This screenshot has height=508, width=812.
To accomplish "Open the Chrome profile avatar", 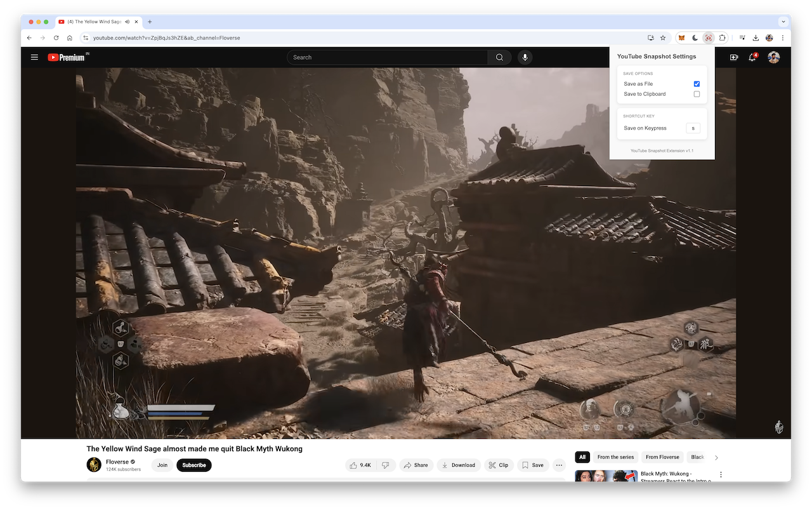I will 769,38.
